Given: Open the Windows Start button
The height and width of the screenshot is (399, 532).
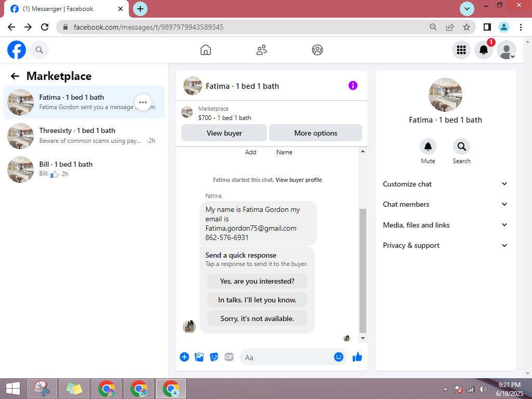Looking at the screenshot, I should (12, 389).
